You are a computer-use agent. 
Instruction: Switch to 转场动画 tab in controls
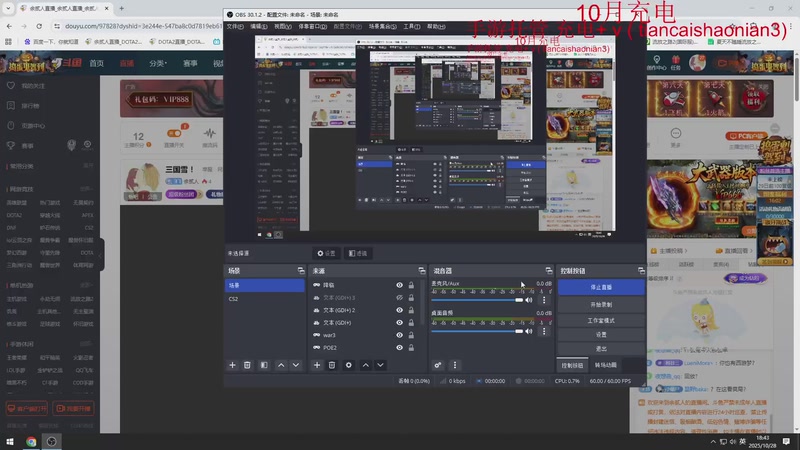click(x=606, y=365)
